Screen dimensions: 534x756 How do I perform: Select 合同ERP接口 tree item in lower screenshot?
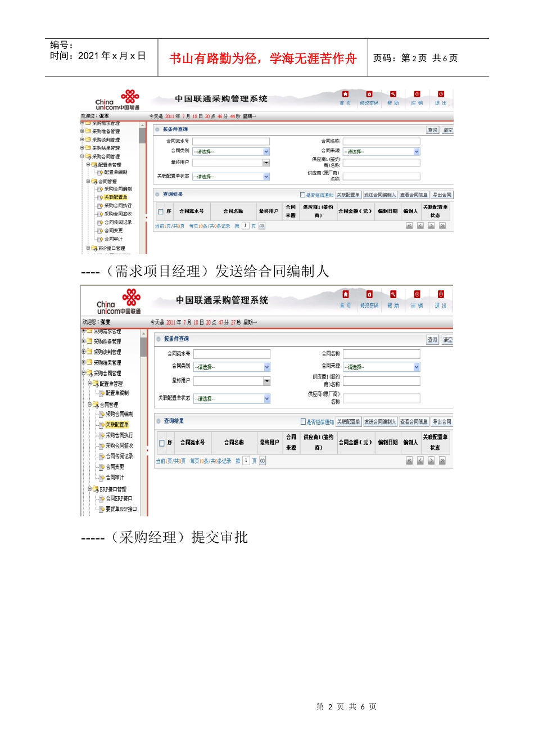(119, 499)
